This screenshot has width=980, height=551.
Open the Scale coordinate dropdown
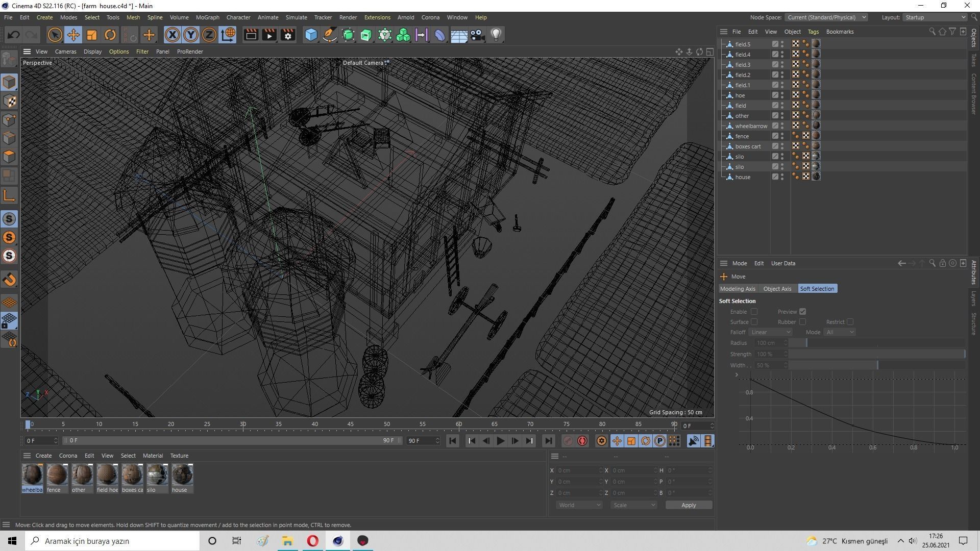click(x=634, y=505)
